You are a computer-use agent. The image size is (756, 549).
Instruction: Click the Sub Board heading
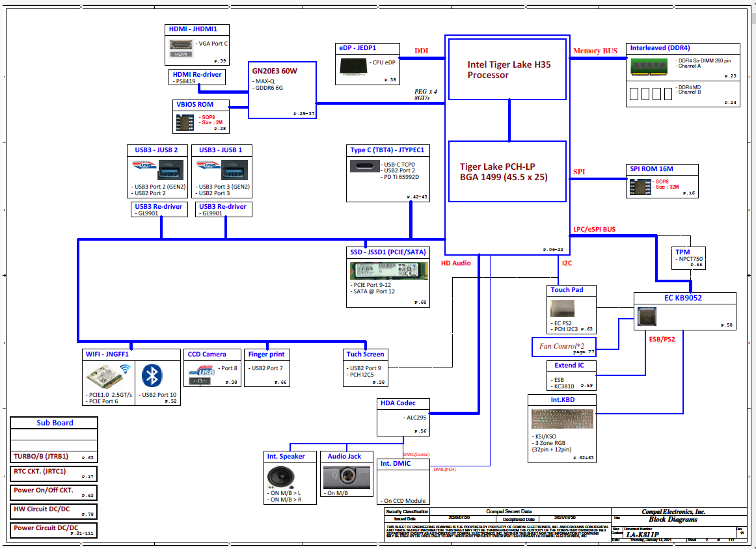coord(55,423)
